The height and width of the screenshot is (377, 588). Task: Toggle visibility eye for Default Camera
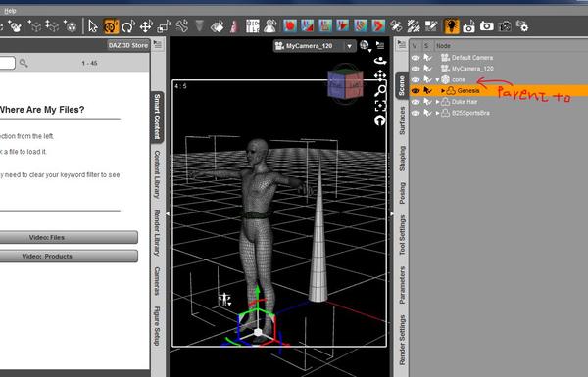coord(416,58)
